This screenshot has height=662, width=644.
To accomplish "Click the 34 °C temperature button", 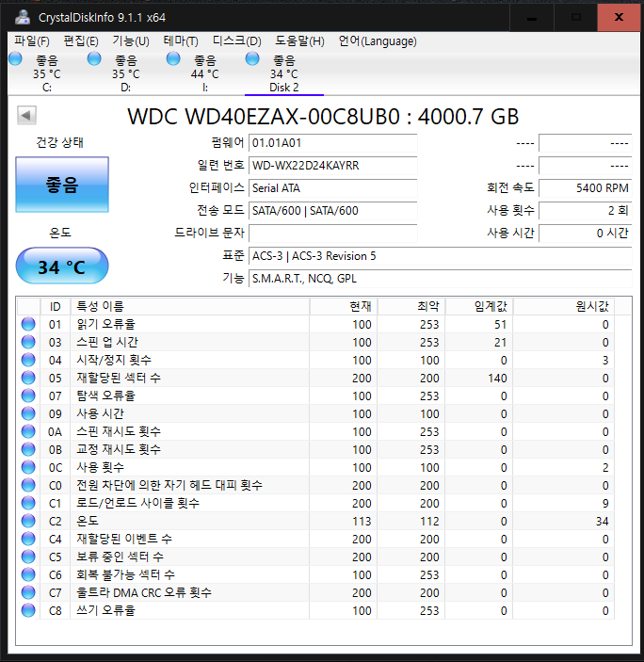I will pos(62,266).
